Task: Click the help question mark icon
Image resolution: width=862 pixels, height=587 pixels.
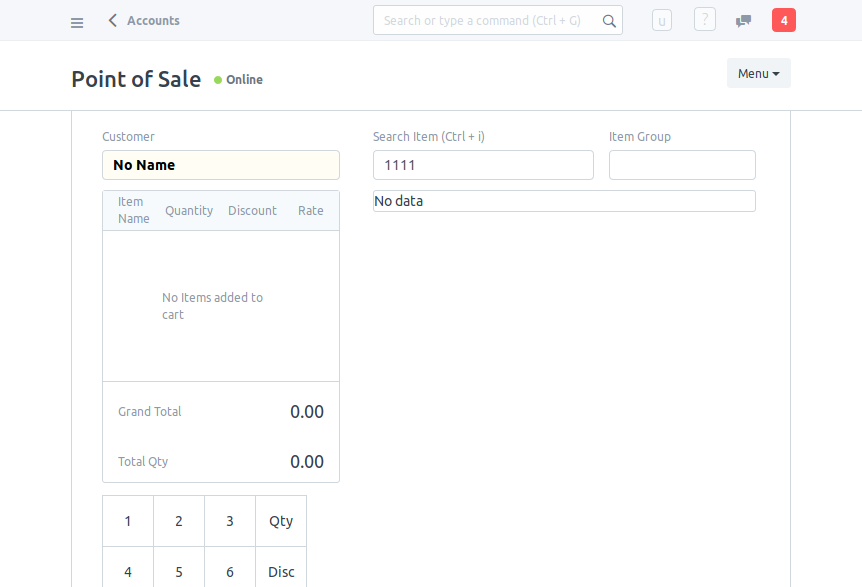Action: coord(704,19)
